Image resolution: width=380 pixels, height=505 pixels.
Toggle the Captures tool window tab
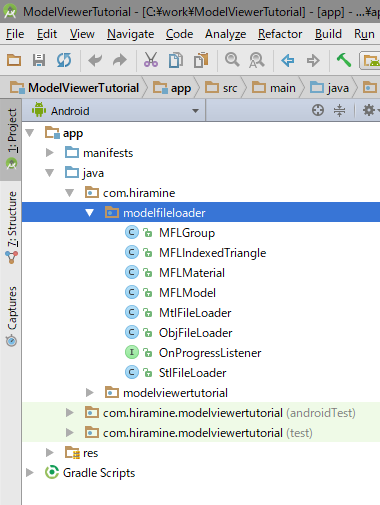pos(11,317)
